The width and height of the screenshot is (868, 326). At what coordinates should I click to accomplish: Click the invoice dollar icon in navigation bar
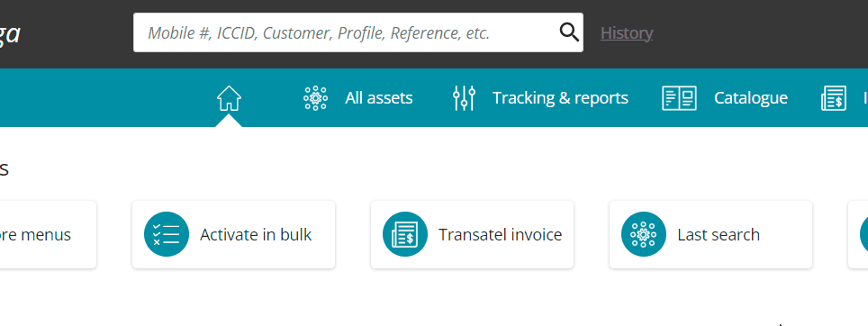point(834,98)
